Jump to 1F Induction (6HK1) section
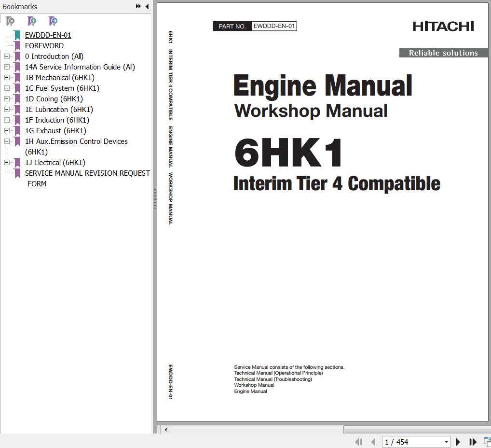The image size is (491, 448). tap(57, 120)
